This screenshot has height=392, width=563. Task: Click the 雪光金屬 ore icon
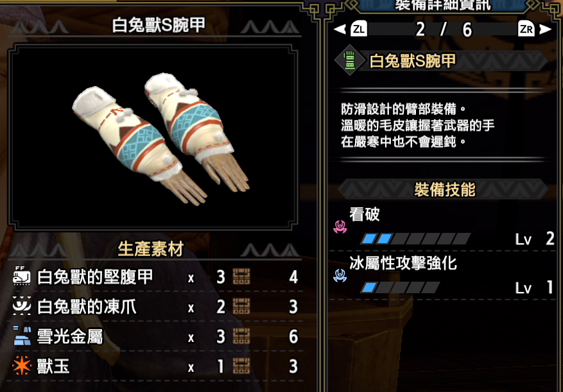point(21,336)
